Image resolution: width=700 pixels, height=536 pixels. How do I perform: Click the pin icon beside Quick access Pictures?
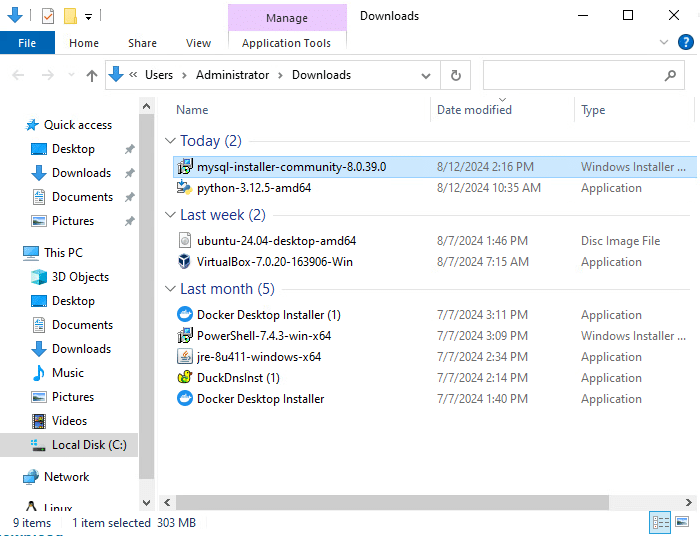[129, 221]
